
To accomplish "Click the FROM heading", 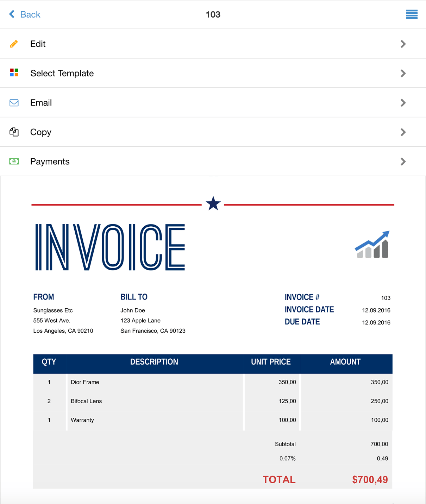I will click(44, 297).
